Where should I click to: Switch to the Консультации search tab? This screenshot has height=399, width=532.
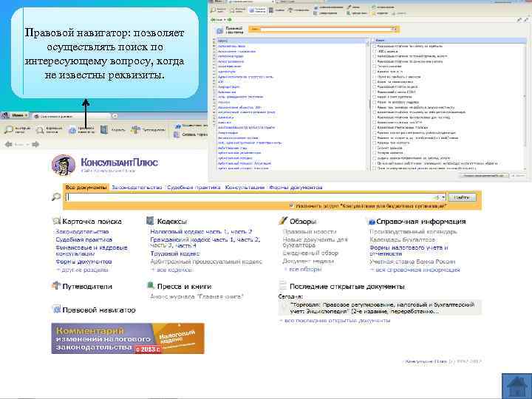pyautogui.click(x=245, y=187)
